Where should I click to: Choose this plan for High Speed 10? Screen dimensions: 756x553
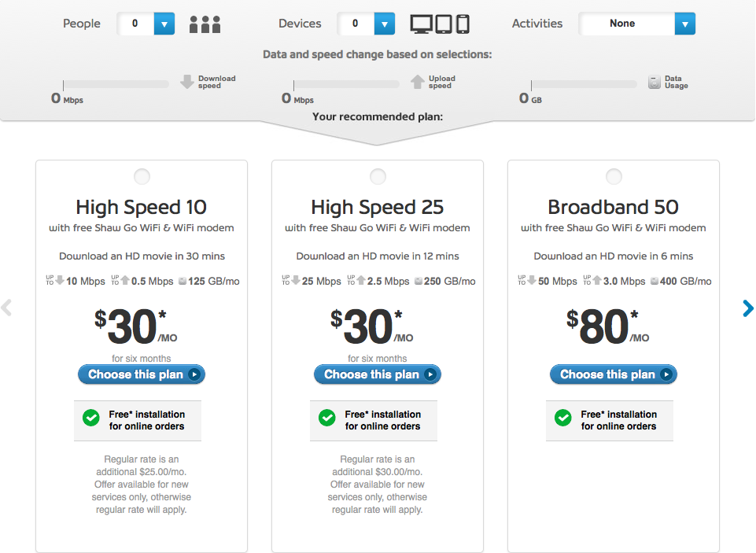pyautogui.click(x=142, y=374)
